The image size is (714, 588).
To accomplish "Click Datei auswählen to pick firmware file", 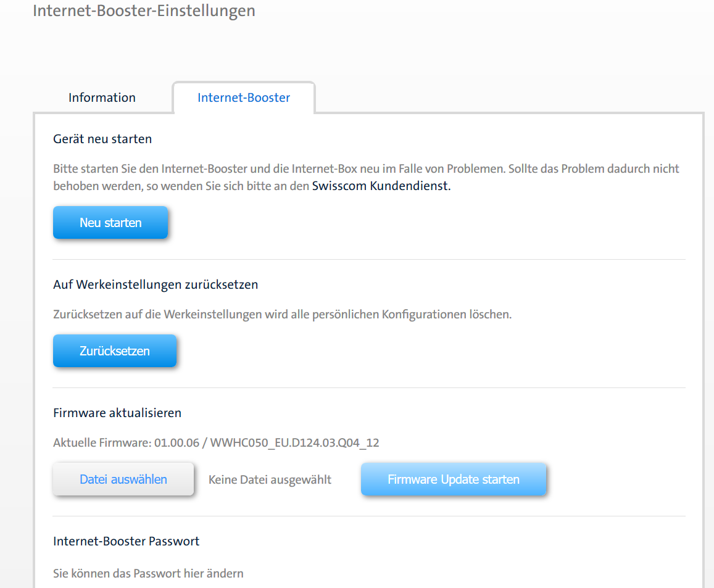I will click(123, 479).
